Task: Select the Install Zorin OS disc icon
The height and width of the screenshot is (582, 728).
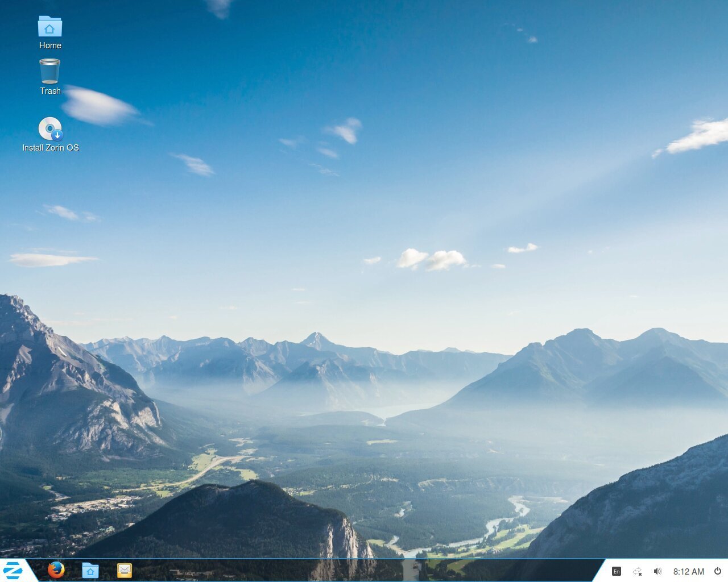Action: coord(49,128)
